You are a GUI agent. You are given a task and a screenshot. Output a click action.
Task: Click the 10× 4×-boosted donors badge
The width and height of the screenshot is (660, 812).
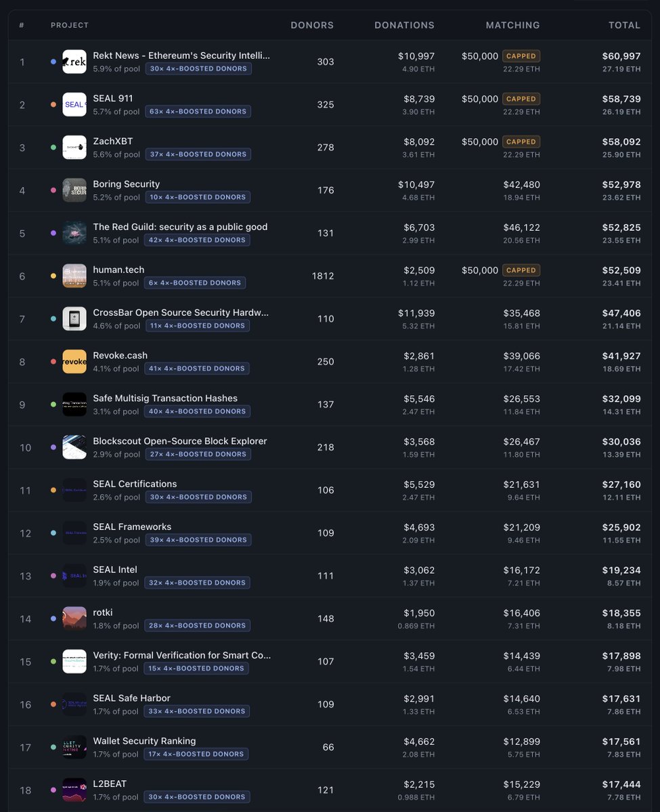pos(198,197)
